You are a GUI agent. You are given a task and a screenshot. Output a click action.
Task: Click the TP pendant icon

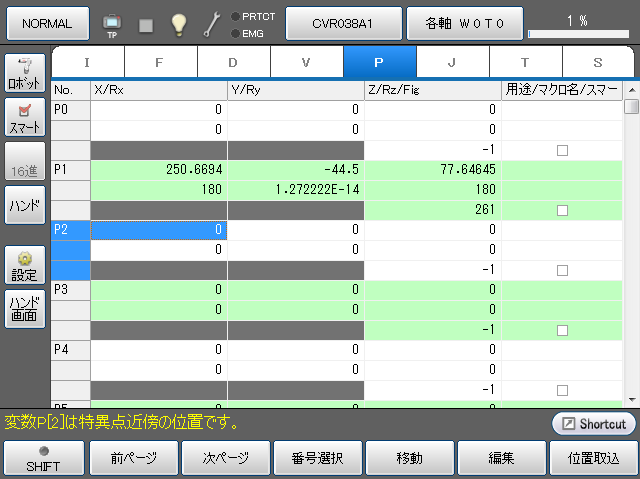(111, 22)
